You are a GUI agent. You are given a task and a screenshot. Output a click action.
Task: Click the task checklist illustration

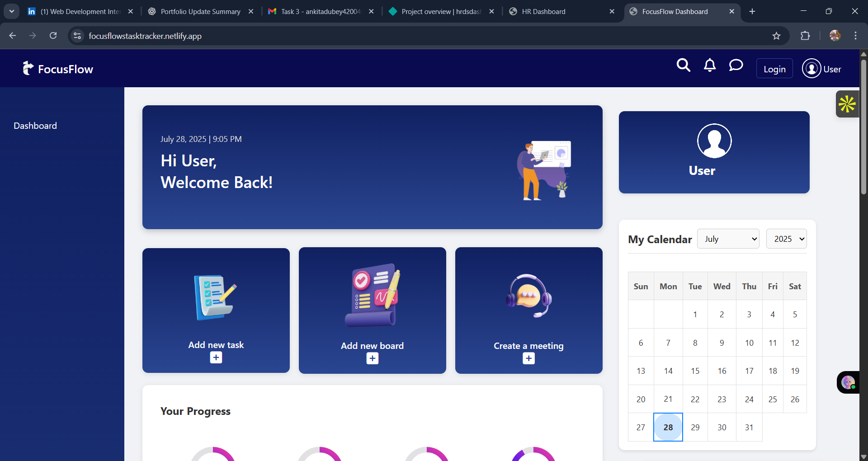point(216,297)
